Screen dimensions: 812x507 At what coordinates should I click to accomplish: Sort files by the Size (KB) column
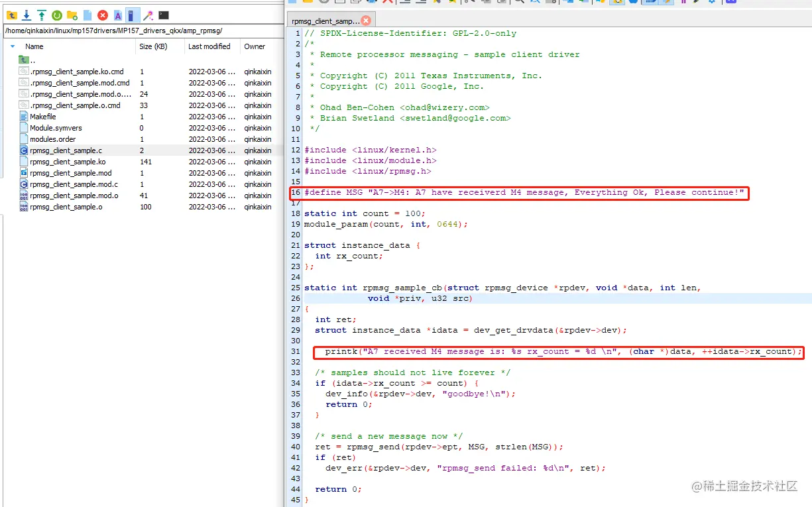click(154, 46)
